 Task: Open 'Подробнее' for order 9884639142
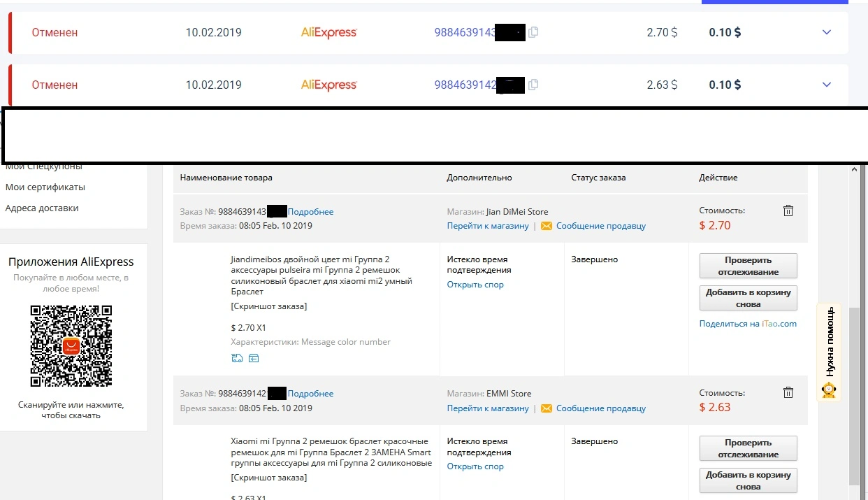[x=310, y=394]
